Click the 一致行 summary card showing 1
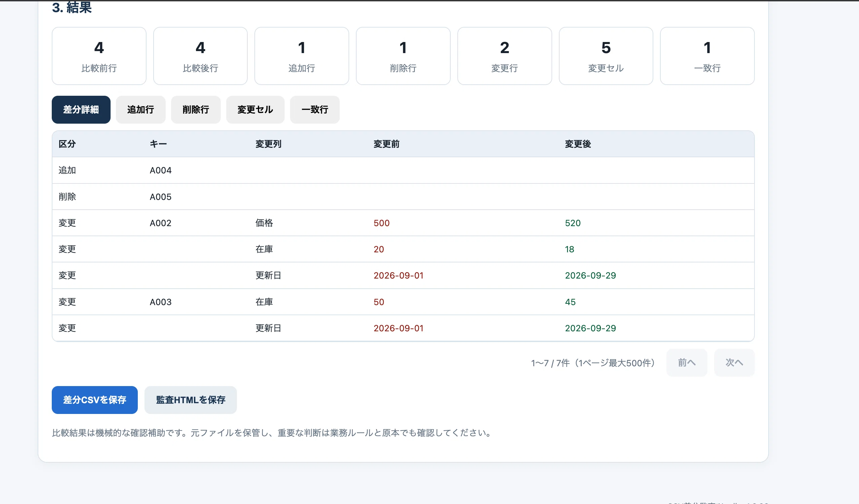859x504 pixels. click(707, 56)
